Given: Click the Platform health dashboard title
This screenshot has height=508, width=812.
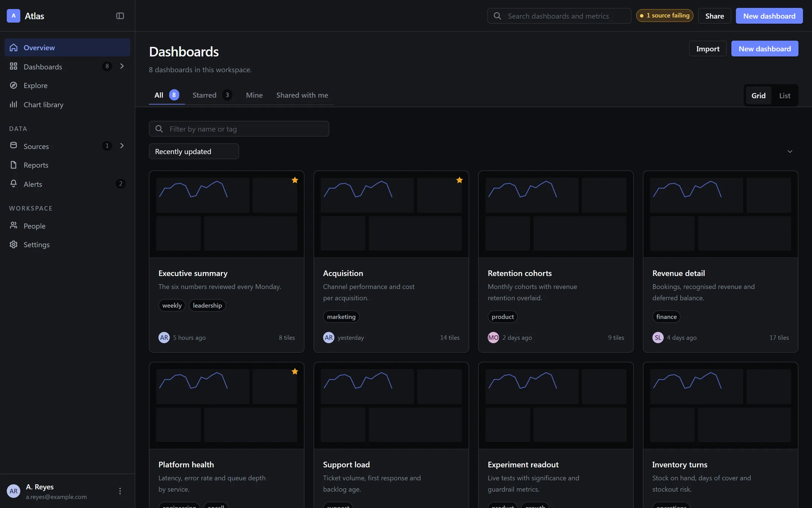Looking at the screenshot, I should coord(186,465).
